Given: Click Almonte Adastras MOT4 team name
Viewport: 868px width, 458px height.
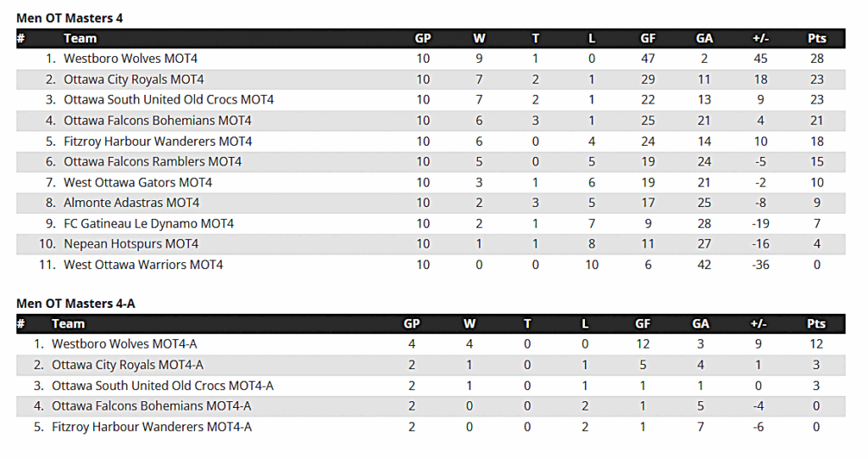Looking at the screenshot, I should [x=131, y=203].
